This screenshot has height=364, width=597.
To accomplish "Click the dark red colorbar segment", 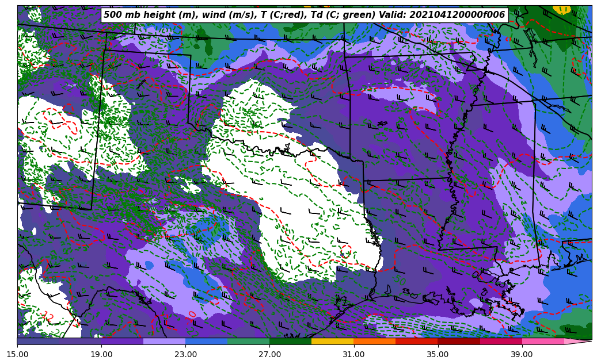I will 458,341.
